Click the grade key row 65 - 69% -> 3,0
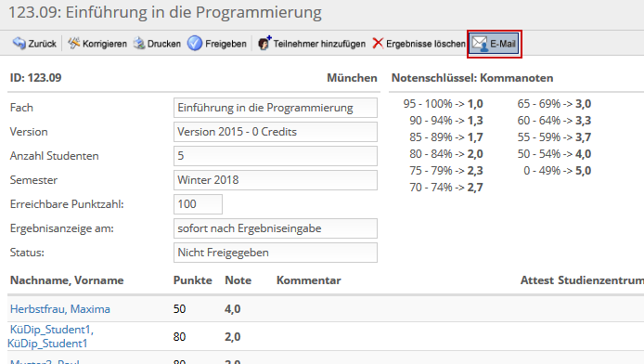644x364 pixels. [x=554, y=104]
